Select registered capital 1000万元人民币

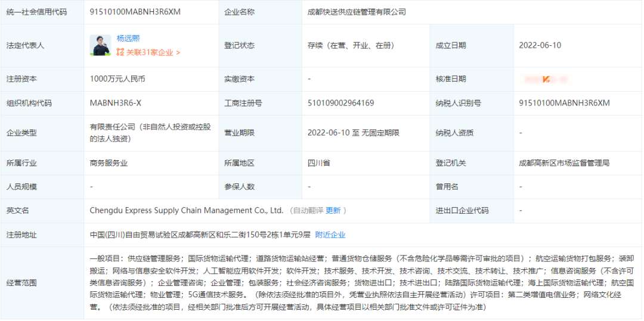(117, 79)
